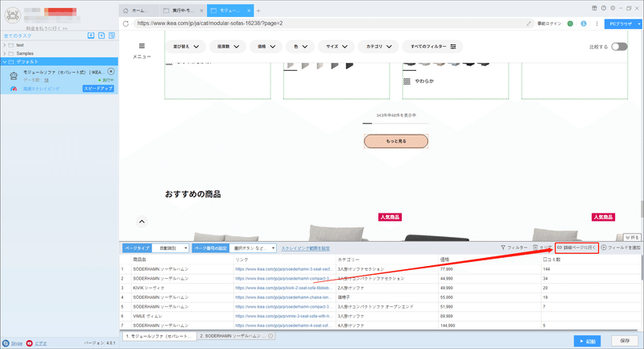Click the 77,990 price cell
This screenshot has width=644, height=349.
pyautogui.click(x=489, y=269)
